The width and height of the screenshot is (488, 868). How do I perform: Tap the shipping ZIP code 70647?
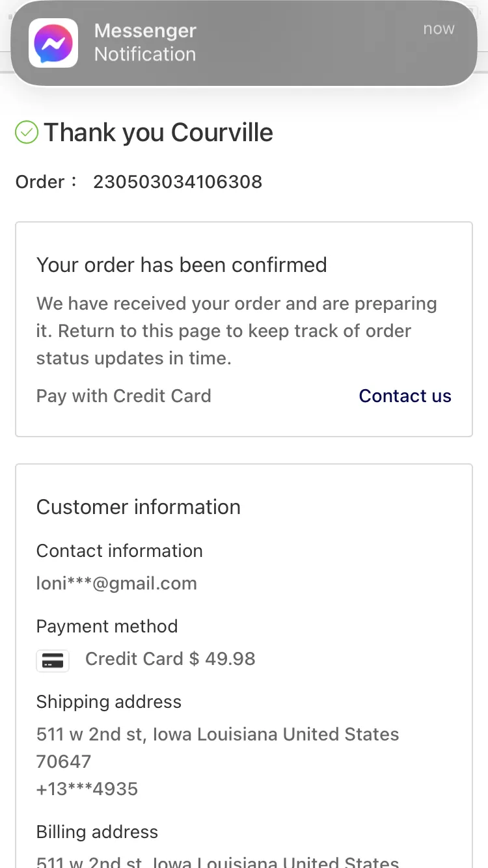tap(64, 761)
